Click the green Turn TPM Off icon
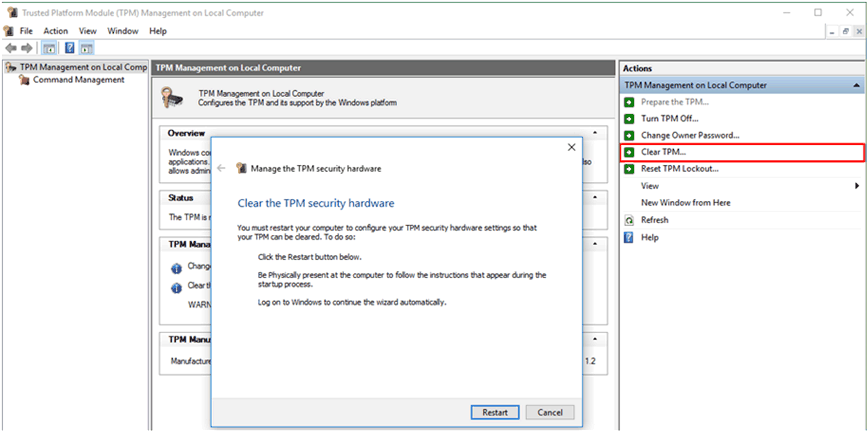 629,119
